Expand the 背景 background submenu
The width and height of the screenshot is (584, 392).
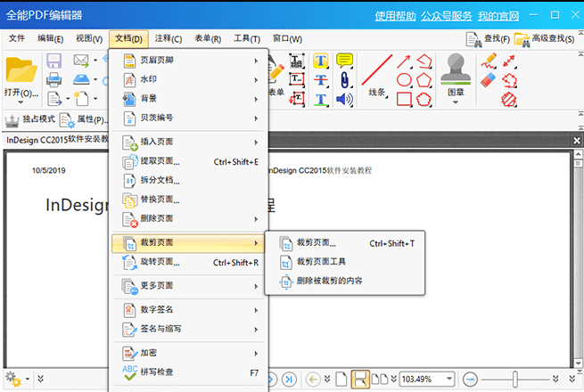tap(190, 99)
